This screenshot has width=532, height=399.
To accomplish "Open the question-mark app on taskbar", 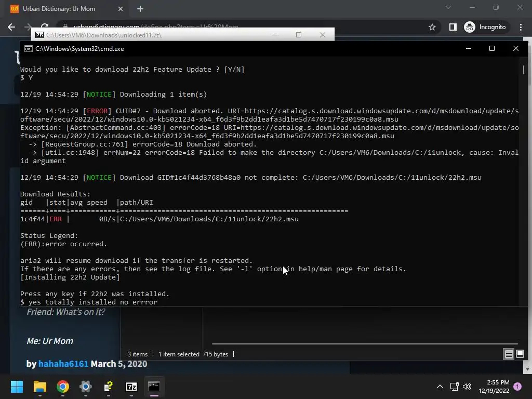I will (108, 387).
